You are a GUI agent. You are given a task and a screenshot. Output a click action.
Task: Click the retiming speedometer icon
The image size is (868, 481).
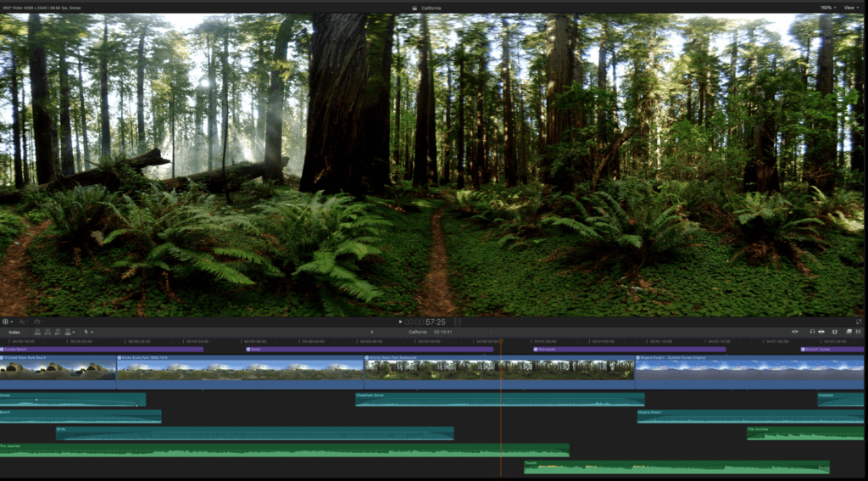(37, 322)
